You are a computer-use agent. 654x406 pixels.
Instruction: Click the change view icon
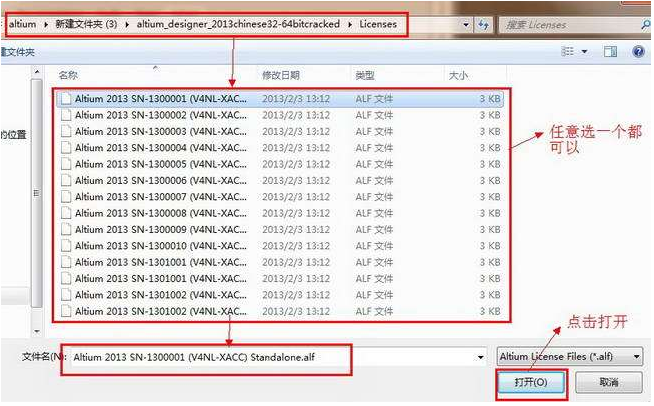[x=567, y=52]
